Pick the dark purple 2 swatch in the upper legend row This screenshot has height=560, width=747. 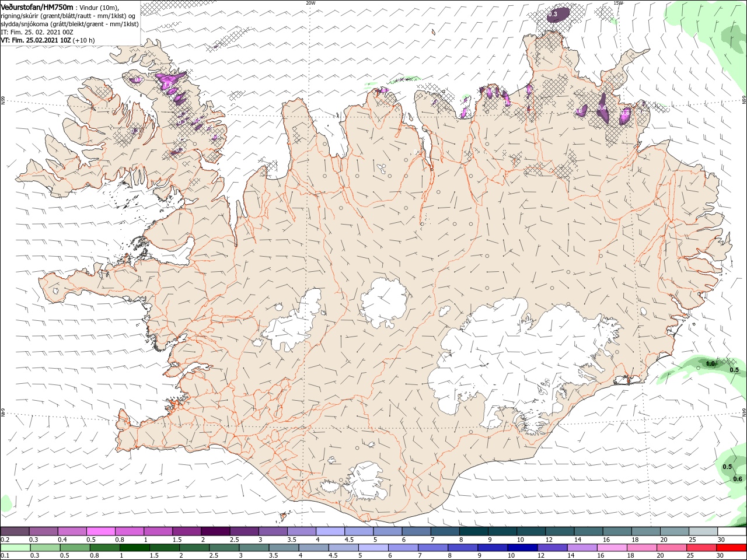tap(215, 531)
